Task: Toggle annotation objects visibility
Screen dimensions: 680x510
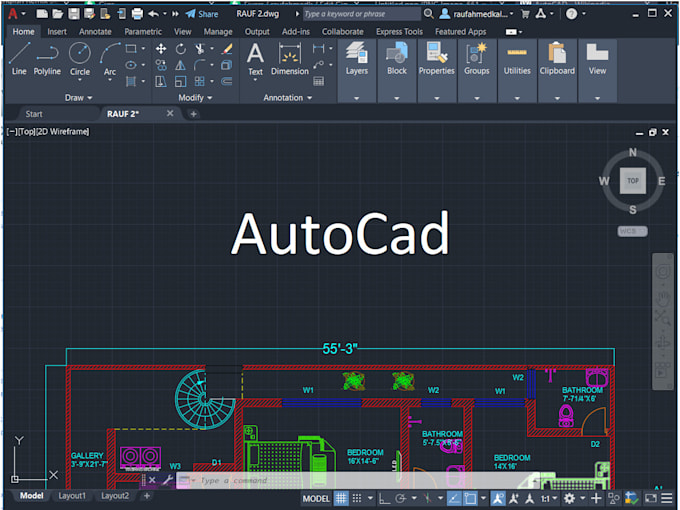Action: [498, 498]
